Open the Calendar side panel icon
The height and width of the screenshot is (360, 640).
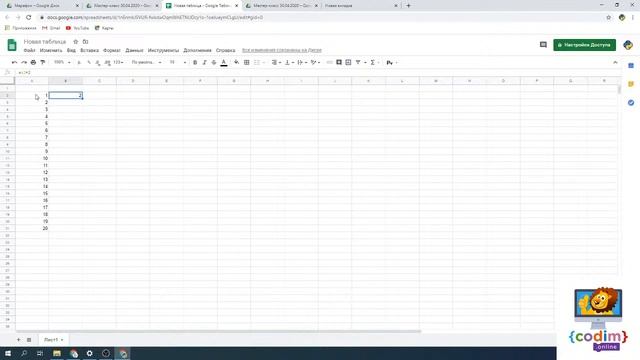tap(631, 66)
